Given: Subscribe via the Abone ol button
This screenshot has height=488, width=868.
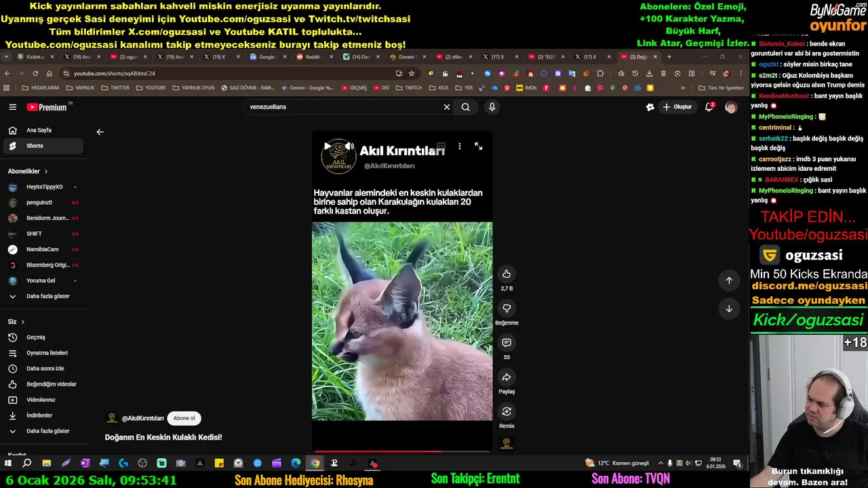Looking at the screenshot, I should coord(184,418).
